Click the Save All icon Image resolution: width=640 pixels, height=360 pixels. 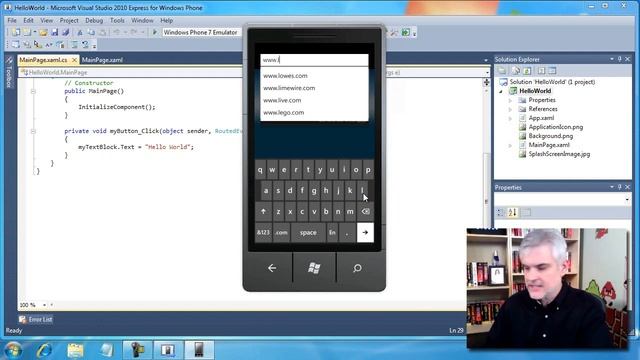[65, 32]
